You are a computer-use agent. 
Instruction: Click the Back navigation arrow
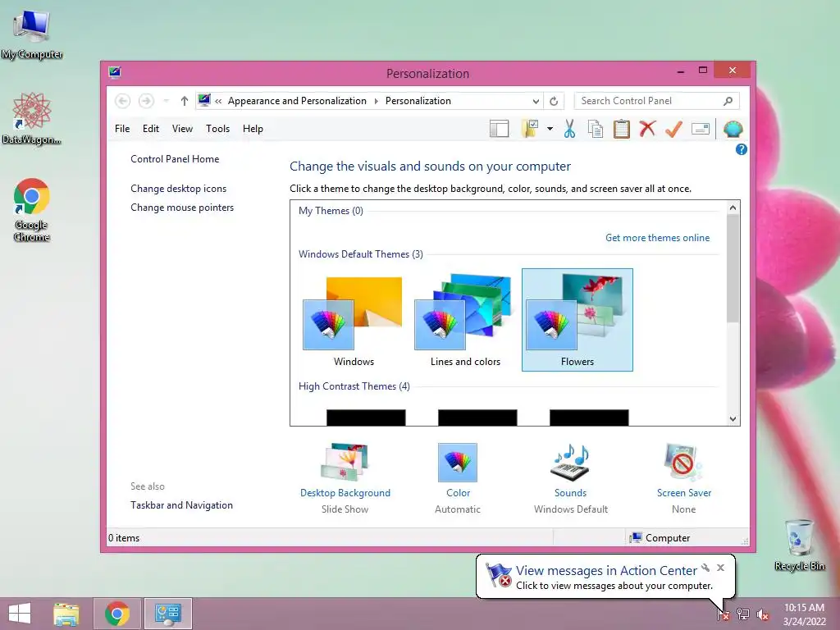point(123,101)
